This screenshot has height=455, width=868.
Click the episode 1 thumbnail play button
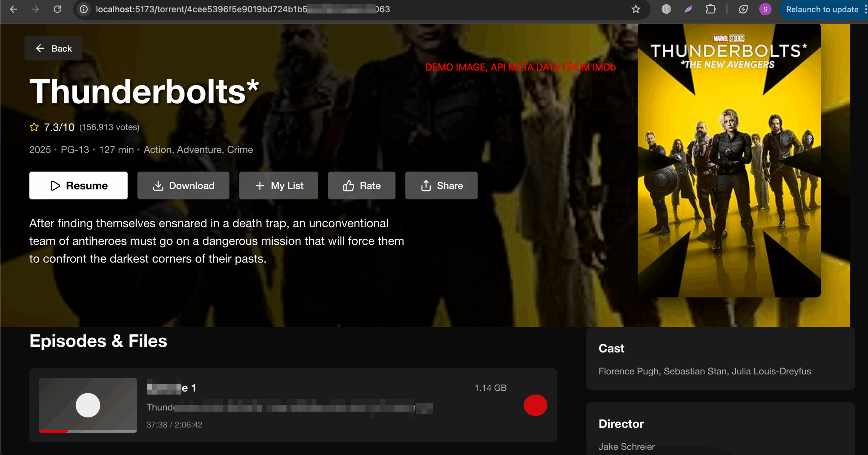[88, 405]
